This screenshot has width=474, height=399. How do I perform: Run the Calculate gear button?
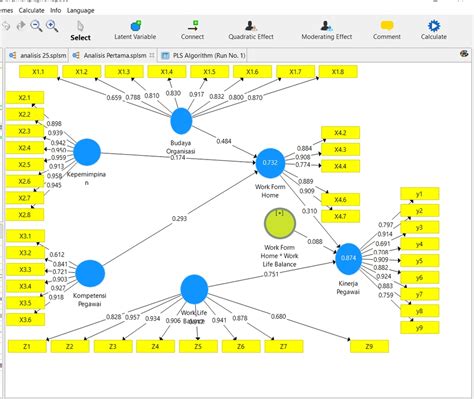tap(434, 30)
